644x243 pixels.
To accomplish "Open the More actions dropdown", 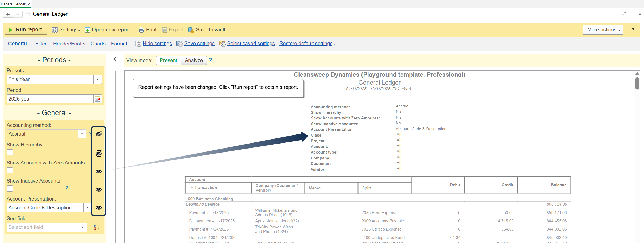I will [x=603, y=30].
